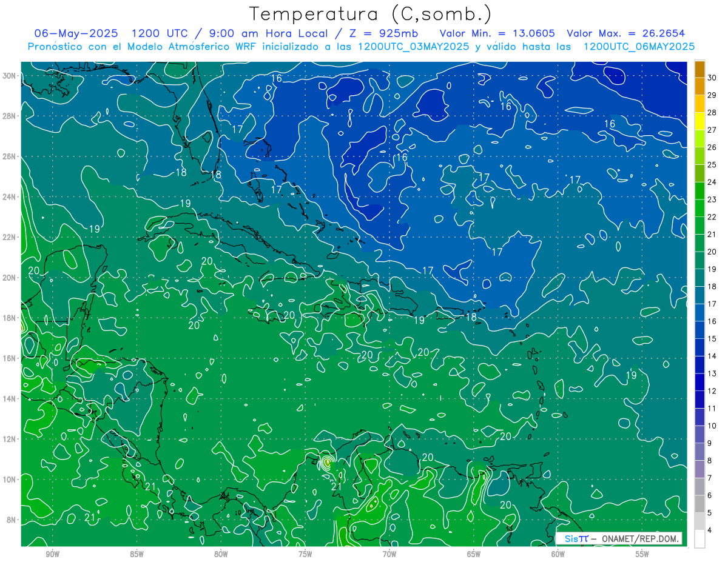Click the '24' label on the color scale
728x562 pixels.
pos(712,182)
